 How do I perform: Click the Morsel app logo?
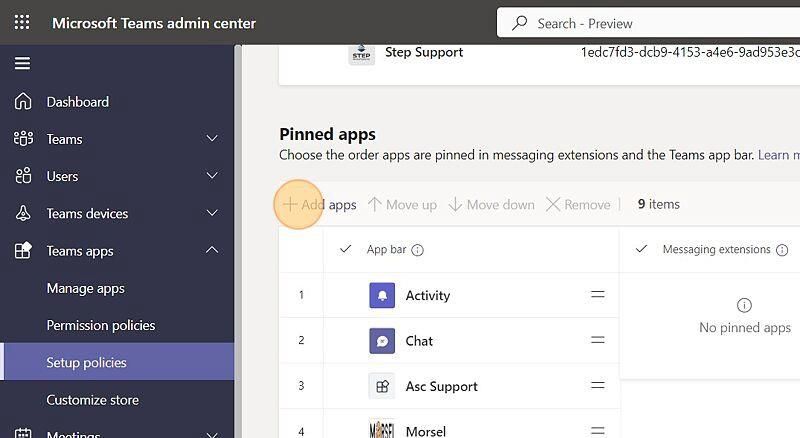click(382, 429)
